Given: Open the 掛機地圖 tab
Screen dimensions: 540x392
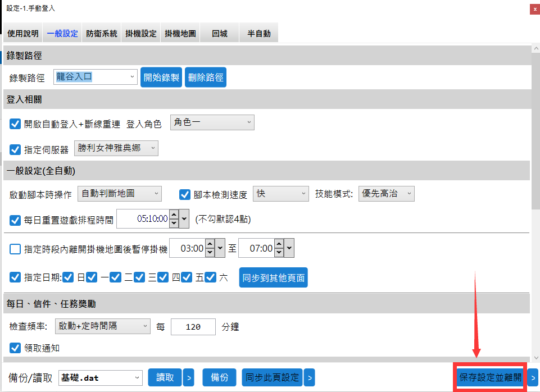Looking at the screenshot, I should [180, 33].
